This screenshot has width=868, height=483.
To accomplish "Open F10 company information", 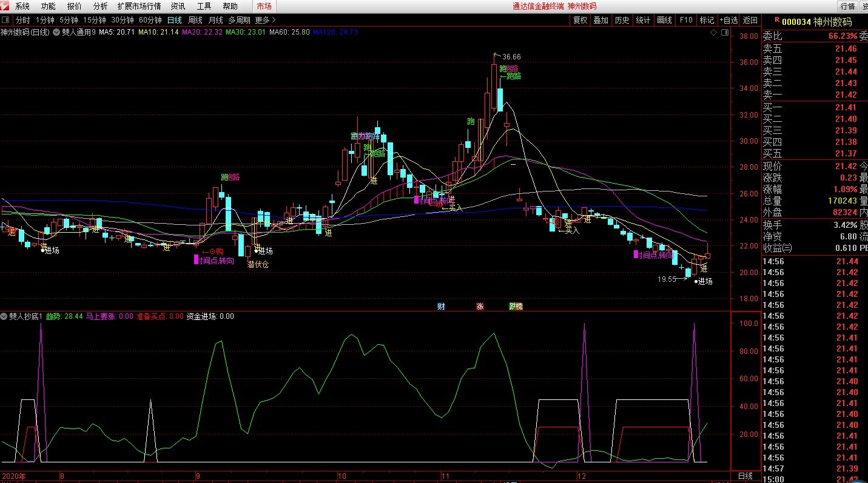I will (x=685, y=20).
